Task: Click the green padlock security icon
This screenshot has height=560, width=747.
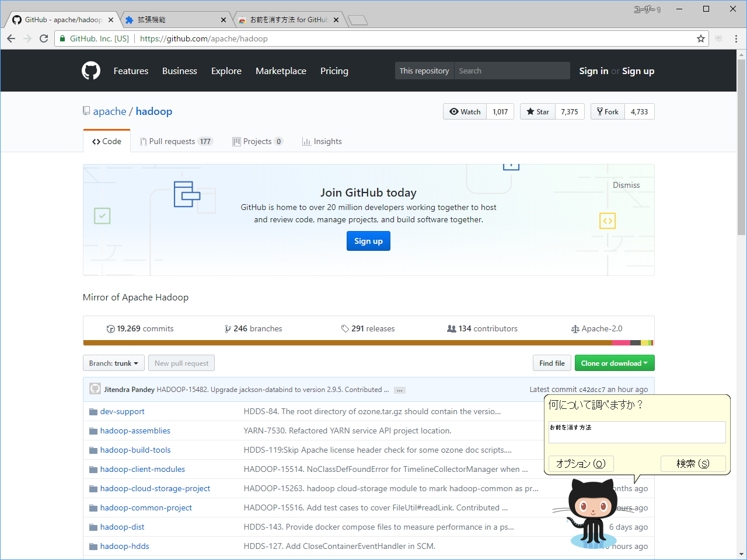Action: (62, 38)
